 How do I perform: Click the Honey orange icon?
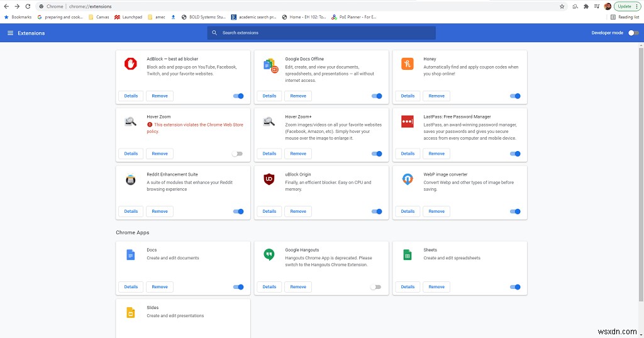(x=408, y=64)
